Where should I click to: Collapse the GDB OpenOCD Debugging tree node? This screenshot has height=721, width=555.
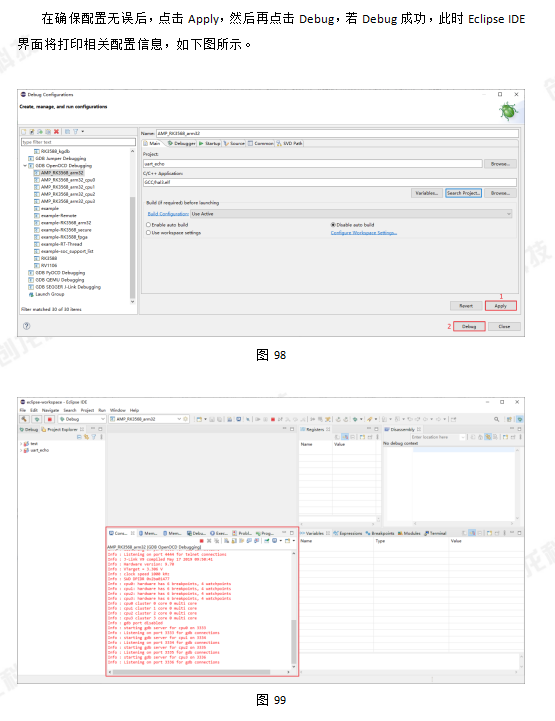point(25,166)
